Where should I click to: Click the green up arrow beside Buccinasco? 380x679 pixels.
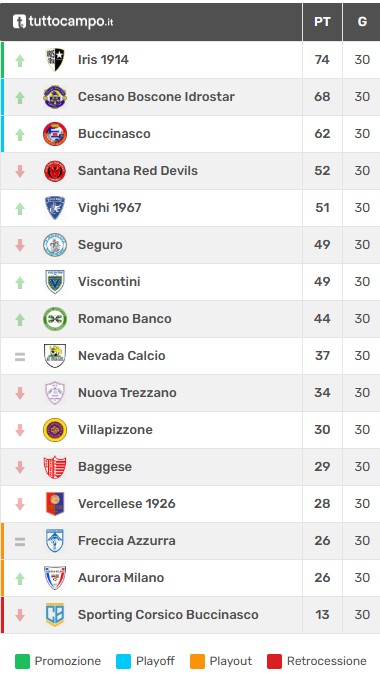tap(20, 135)
